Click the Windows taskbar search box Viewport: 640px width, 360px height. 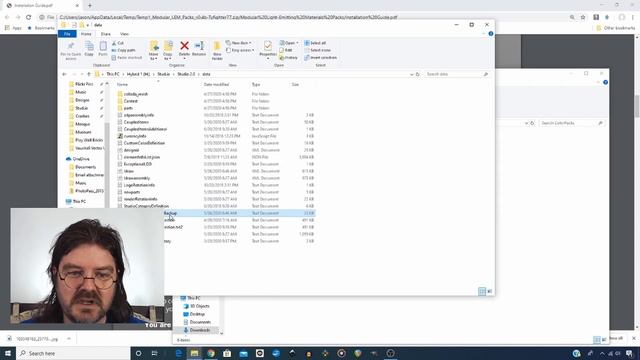(73, 353)
